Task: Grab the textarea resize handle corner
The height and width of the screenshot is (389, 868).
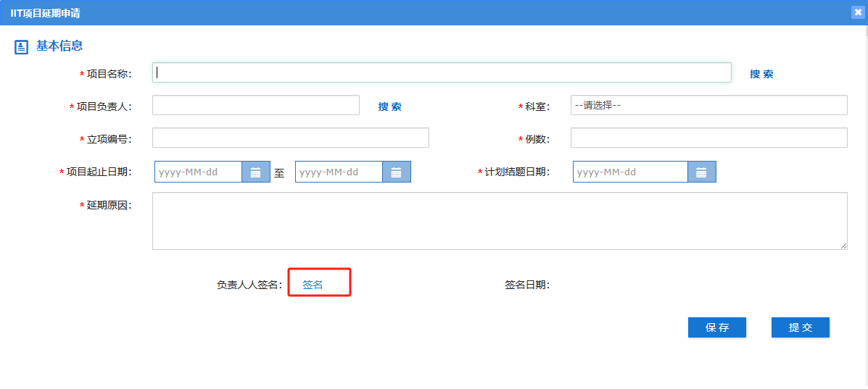Action: point(843,246)
